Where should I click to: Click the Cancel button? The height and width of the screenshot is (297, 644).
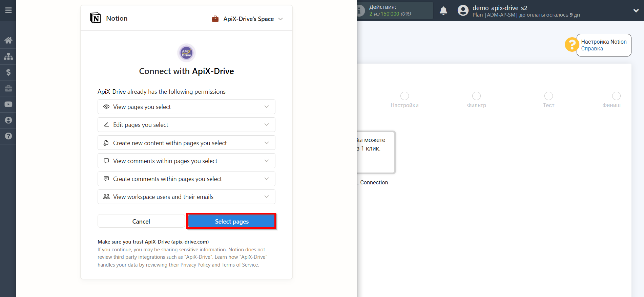click(141, 221)
